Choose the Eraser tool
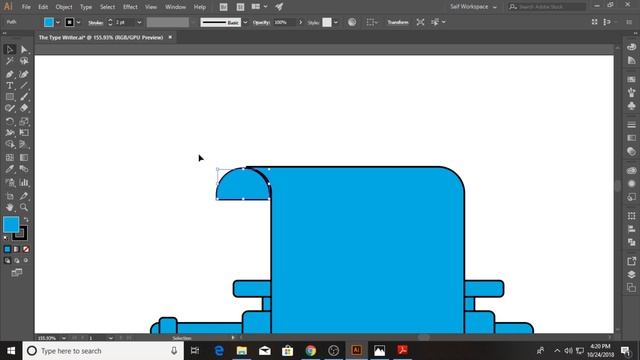The width and height of the screenshot is (640, 360). (x=24, y=108)
